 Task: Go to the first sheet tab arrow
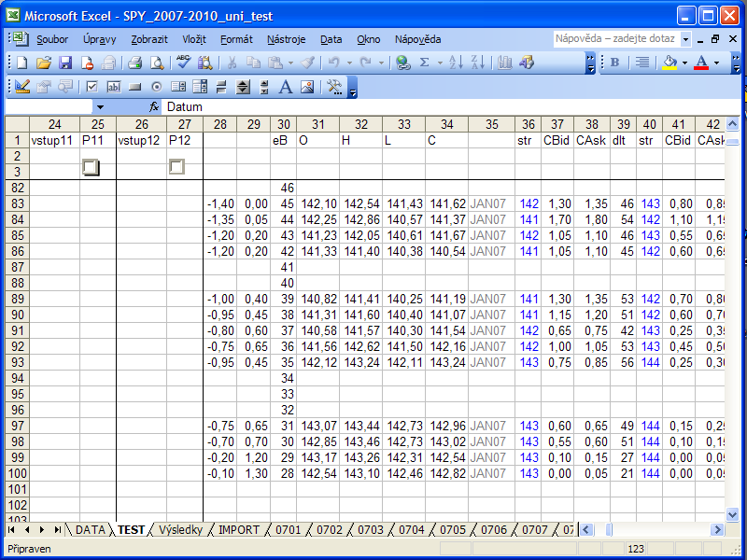click(11, 530)
